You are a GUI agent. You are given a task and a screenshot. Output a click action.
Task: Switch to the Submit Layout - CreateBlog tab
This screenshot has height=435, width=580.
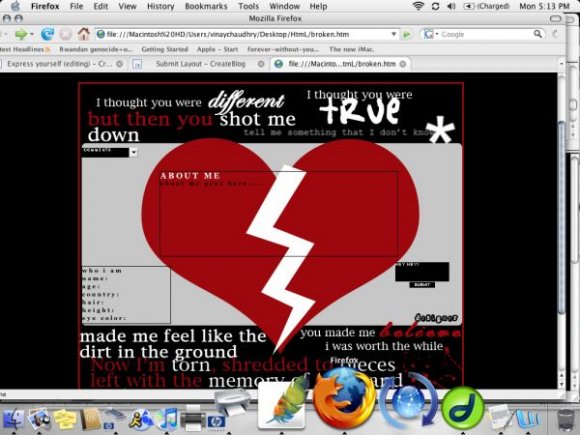[x=200, y=64]
